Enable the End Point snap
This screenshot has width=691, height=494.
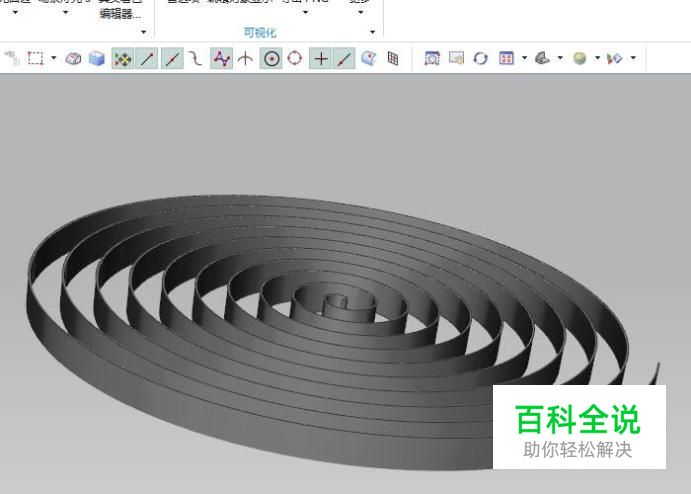pos(148,59)
